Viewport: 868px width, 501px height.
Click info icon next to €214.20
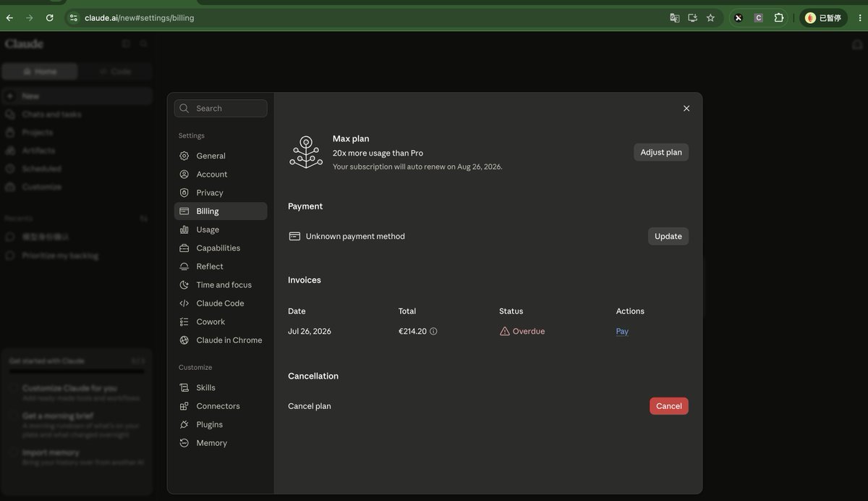[433, 332]
